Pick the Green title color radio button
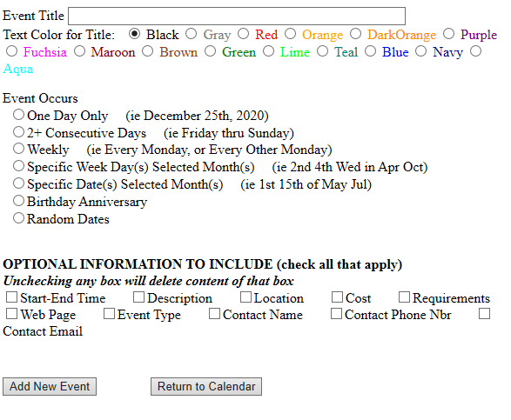511x420 pixels. tap(210, 51)
